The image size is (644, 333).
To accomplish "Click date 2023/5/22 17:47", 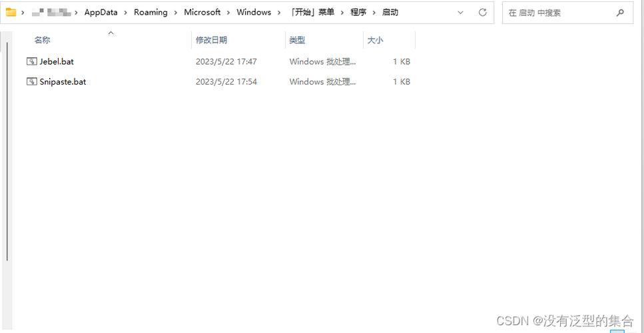I will [x=226, y=61].
